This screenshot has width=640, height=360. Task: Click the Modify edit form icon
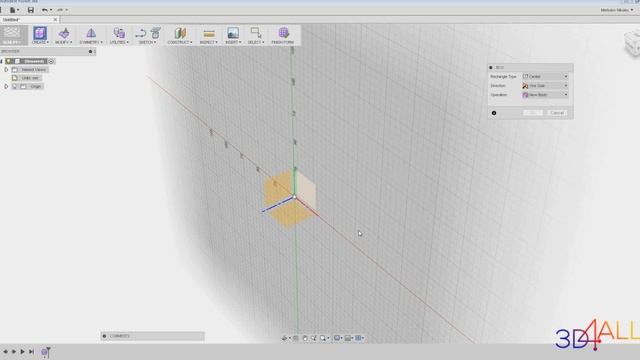[x=64, y=33]
